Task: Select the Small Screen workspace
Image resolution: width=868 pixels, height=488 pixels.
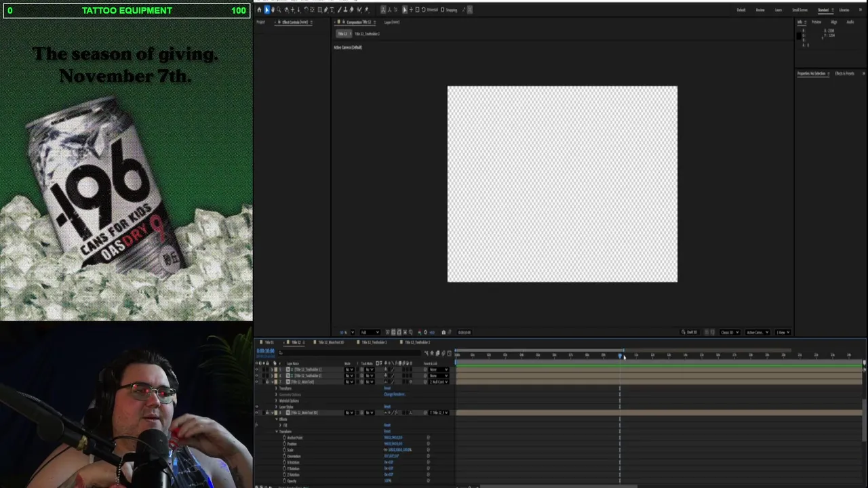Action: click(800, 9)
